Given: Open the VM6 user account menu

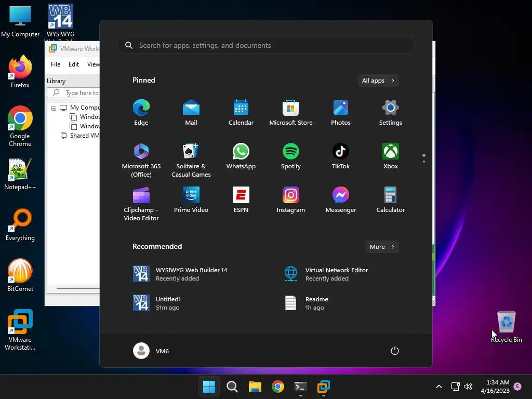Looking at the screenshot, I should click(151, 351).
